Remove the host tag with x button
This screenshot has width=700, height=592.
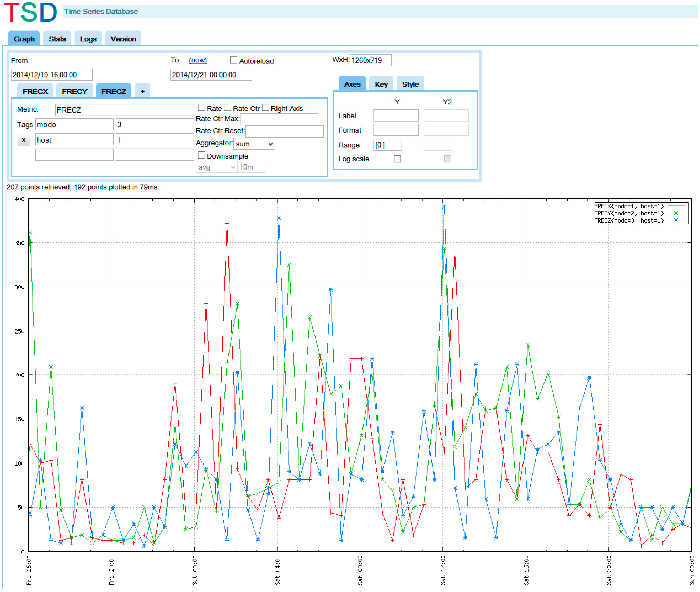[x=23, y=140]
